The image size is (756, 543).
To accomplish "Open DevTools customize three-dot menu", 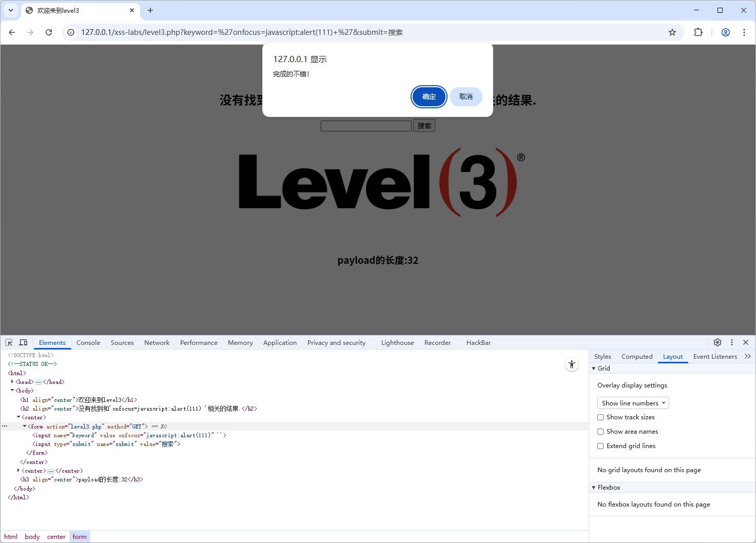I will [732, 342].
